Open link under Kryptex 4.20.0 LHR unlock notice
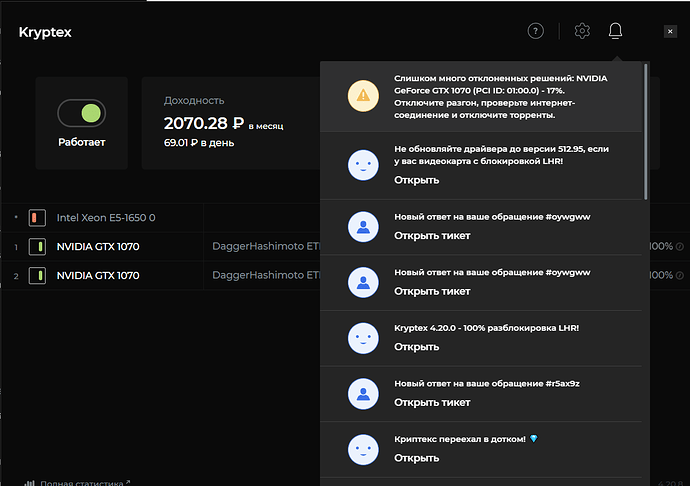 coord(416,347)
